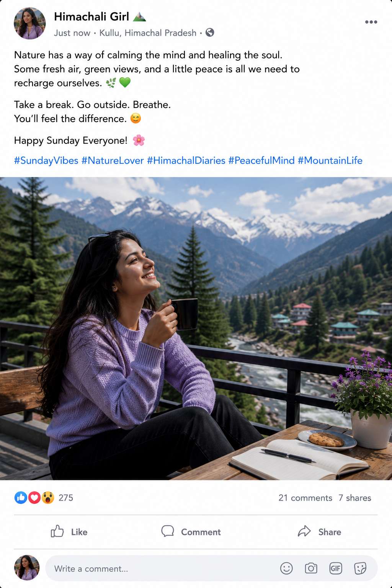Share the post using the Share button
Image resolution: width=392 pixels, height=588 pixels.
pos(319,532)
